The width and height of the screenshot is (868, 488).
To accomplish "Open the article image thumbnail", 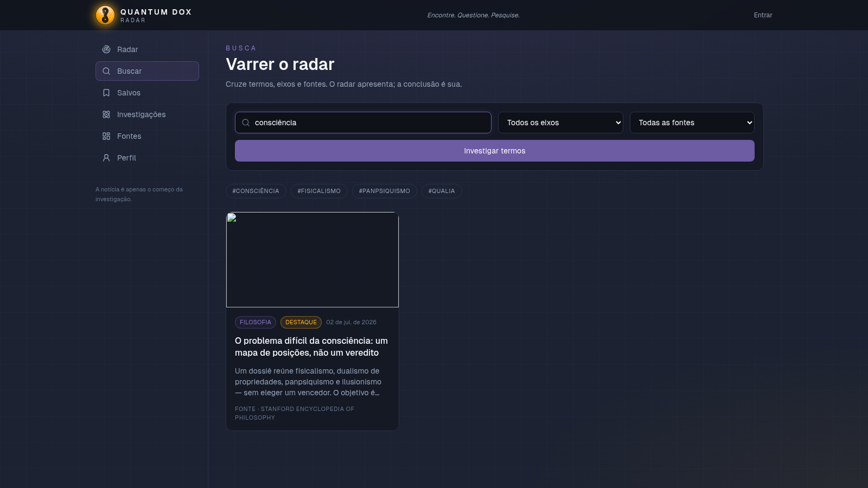I will pyautogui.click(x=312, y=260).
